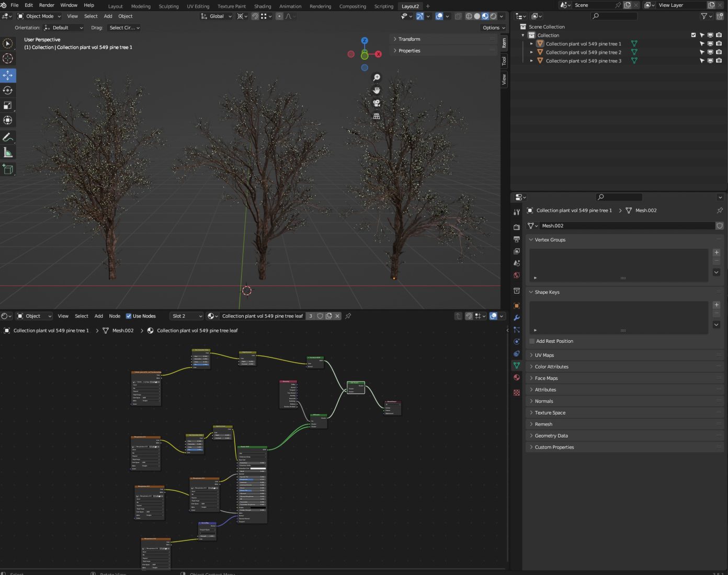
Task: Toggle Collection exclude checkbox in outliner
Action: (x=693, y=35)
